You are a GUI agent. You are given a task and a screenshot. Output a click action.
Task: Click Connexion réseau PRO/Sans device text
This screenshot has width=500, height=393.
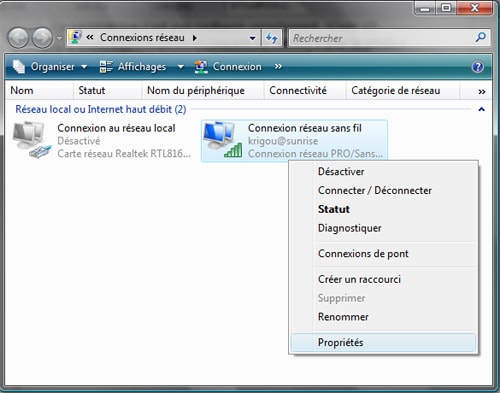click(x=315, y=154)
